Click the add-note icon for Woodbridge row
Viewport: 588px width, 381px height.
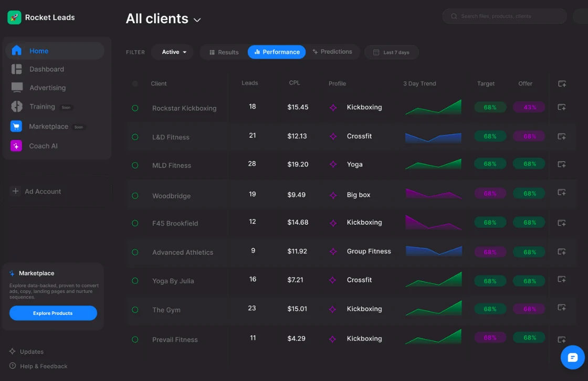561,193
